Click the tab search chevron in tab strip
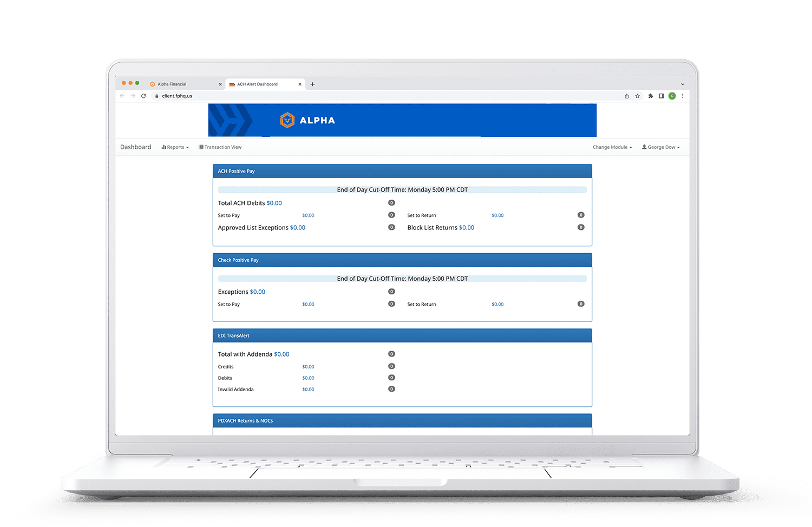 (682, 84)
